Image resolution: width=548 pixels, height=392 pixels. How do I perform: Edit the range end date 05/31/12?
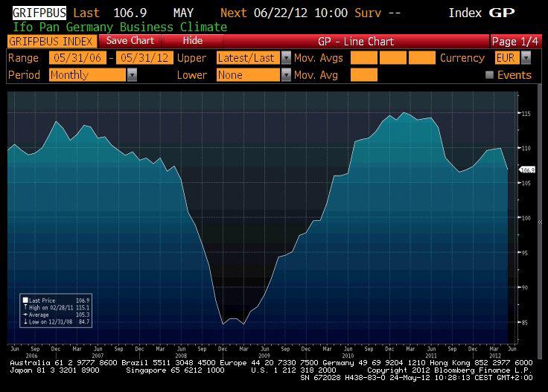(144, 58)
